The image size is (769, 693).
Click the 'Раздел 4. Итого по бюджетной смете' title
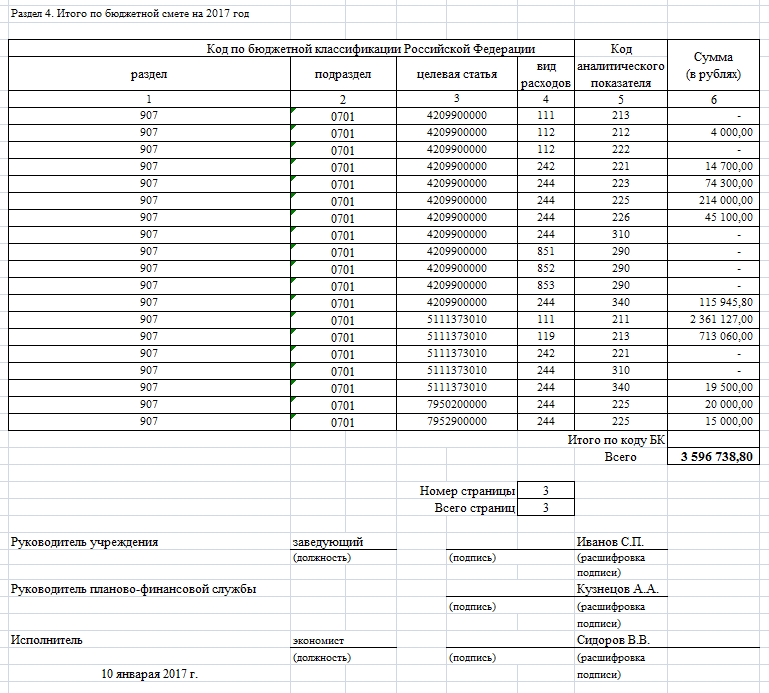point(130,14)
